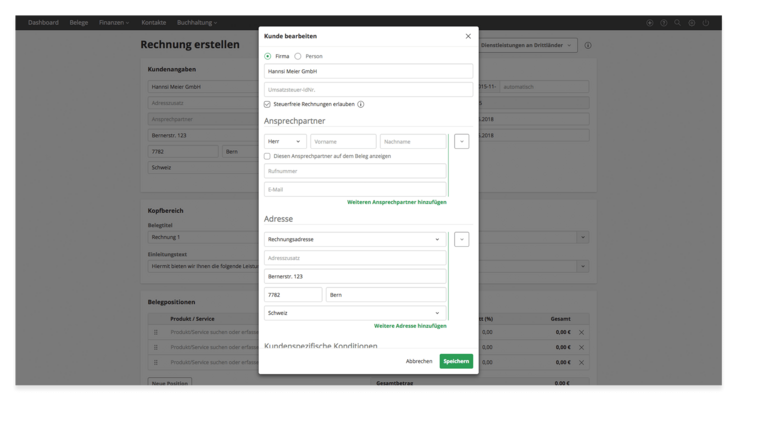780x439 pixels.
Task: Click info icon beside Steuerfreie Rechnungen
Action: point(361,104)
